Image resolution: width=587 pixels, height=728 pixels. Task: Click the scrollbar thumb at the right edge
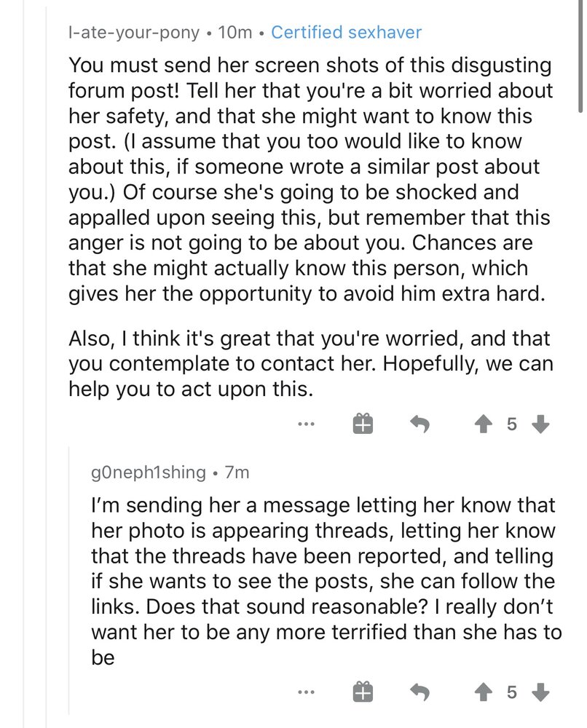click(580, 56)
